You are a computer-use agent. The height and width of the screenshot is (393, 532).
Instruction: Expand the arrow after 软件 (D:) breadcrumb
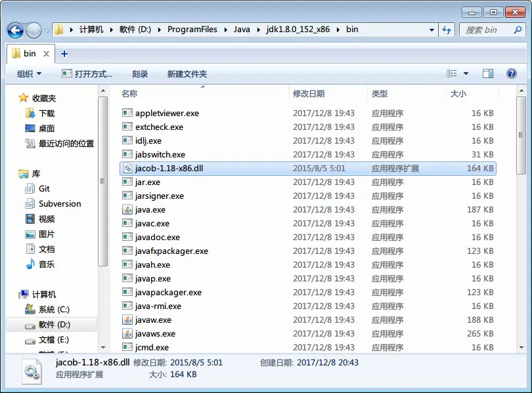pos(160,30)
